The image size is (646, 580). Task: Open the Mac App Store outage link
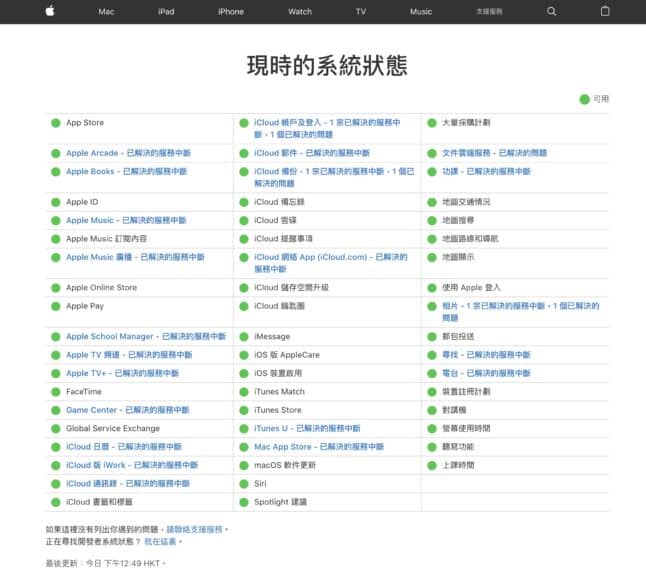(319, 447)
